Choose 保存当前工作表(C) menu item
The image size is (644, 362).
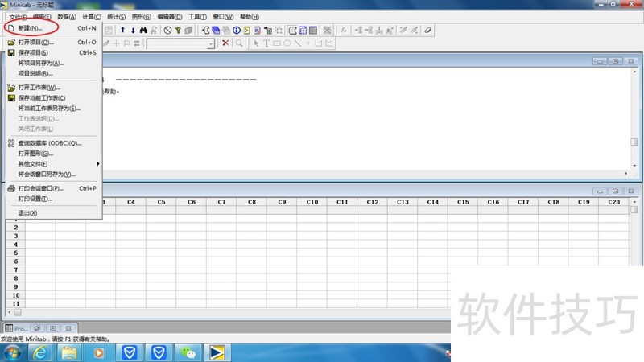tap(54, 97)
